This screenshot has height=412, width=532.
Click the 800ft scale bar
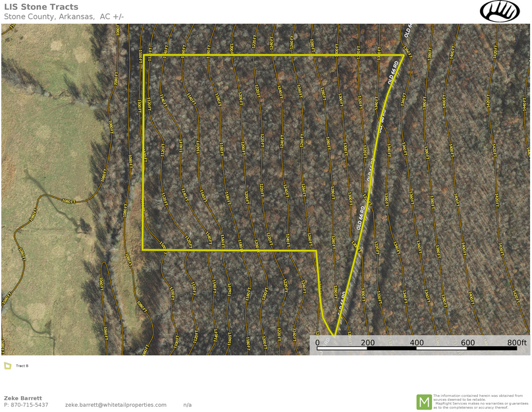[x=514, y=343]
